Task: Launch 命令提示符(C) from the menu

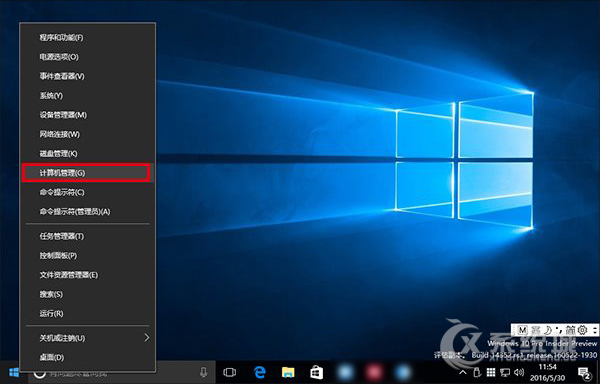Action: tap(88, 192)
